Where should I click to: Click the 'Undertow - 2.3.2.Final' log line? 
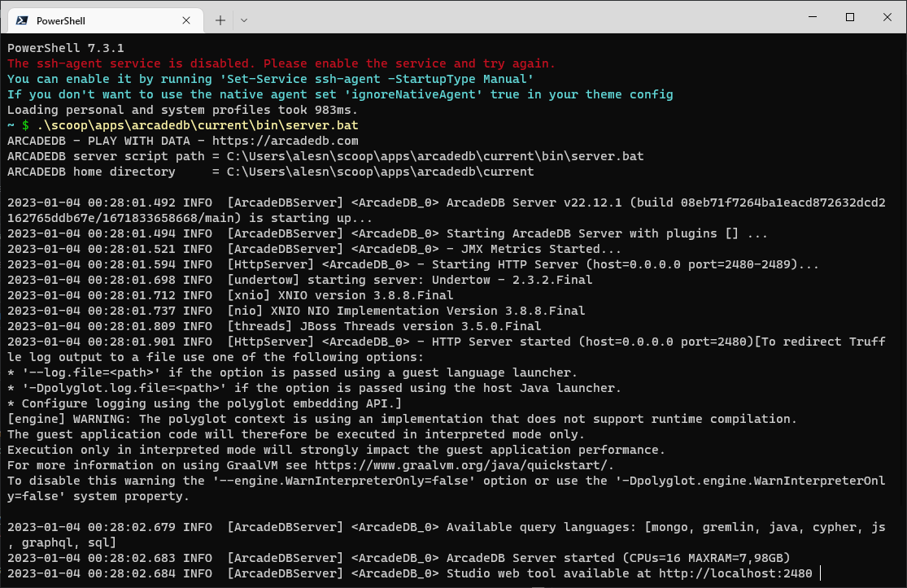[299, 280]
